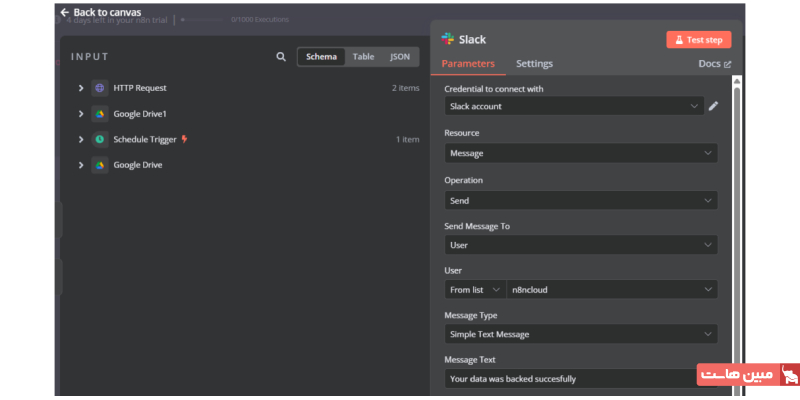The image size is (800, 400).
Task: Select the Schema view option
Action: coord(321,57)
